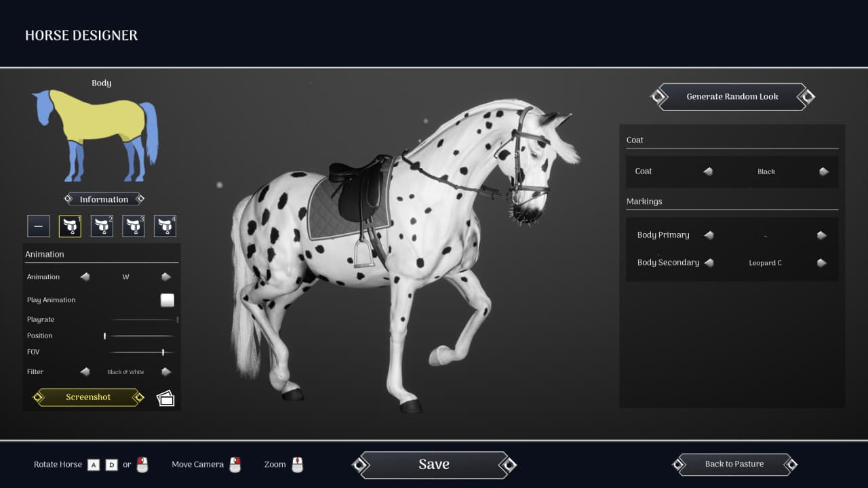Select next Body Primary marking

pos(821,235)
